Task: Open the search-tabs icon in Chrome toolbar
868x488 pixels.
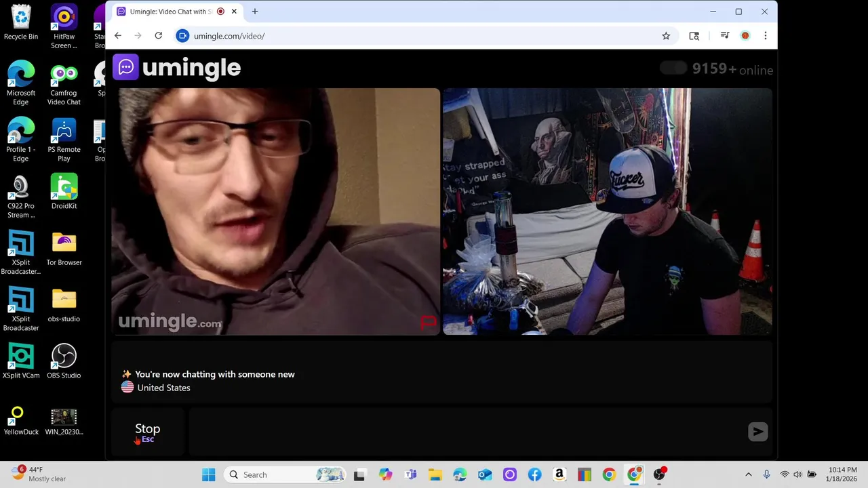Action: coord(694,36)
